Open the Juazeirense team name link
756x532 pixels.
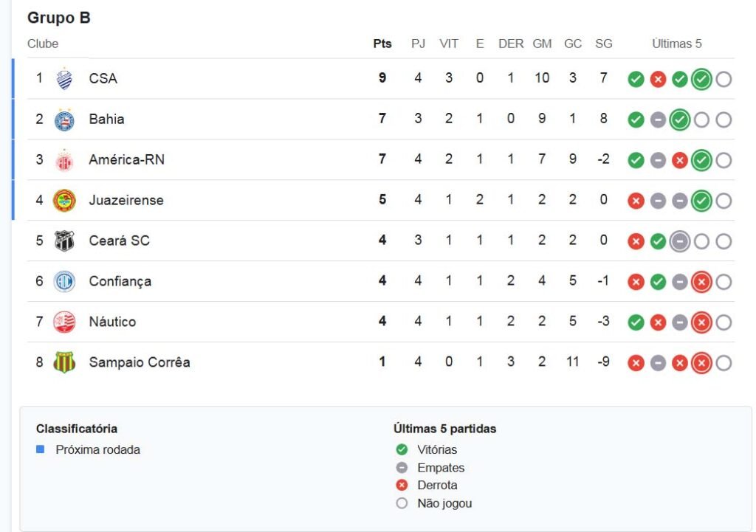(126, 200)
